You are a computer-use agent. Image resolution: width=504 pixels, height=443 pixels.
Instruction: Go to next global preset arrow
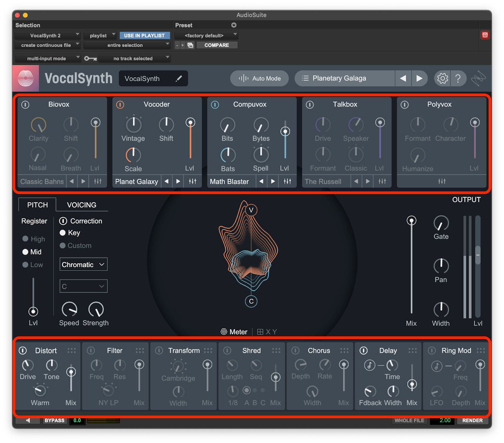tap(419, 78)
